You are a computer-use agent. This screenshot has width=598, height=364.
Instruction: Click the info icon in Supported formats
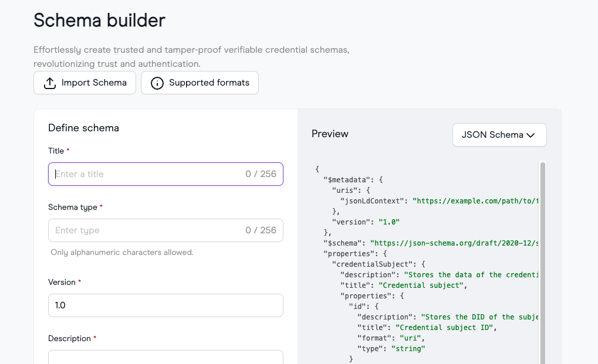(x=157, y=83)
